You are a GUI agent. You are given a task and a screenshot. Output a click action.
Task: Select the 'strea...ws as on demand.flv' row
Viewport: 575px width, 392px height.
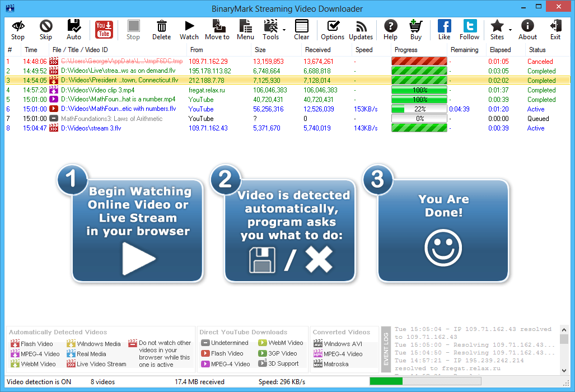tap(288, 71)
